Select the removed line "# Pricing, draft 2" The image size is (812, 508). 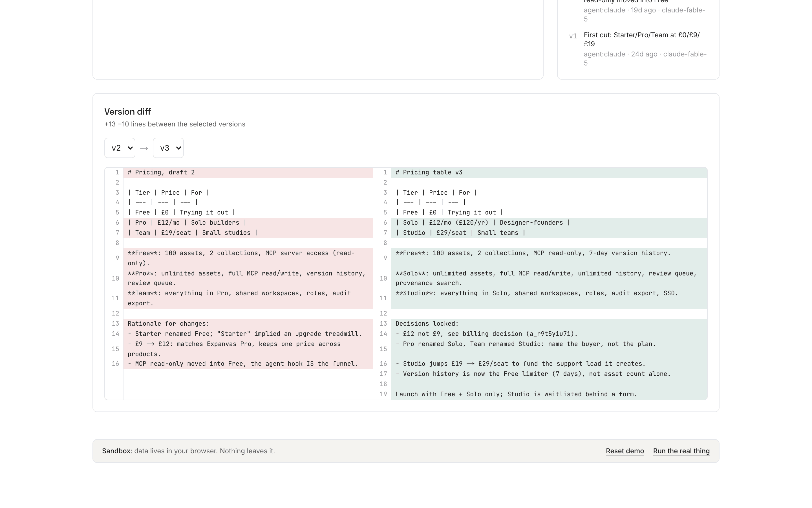[x=248, y=172]
